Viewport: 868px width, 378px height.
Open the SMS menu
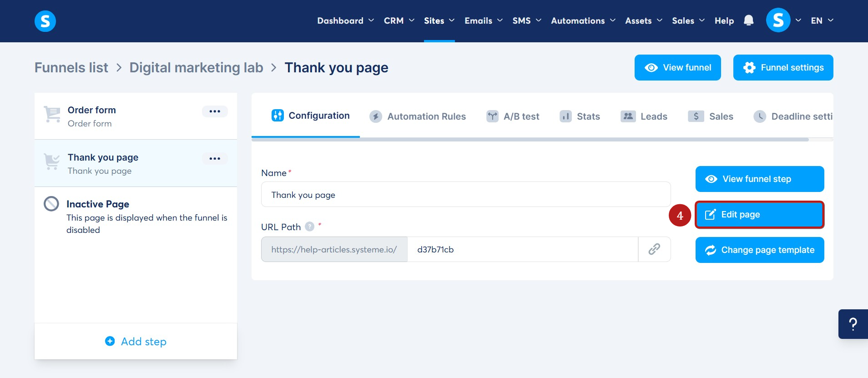tap(527, 20)
